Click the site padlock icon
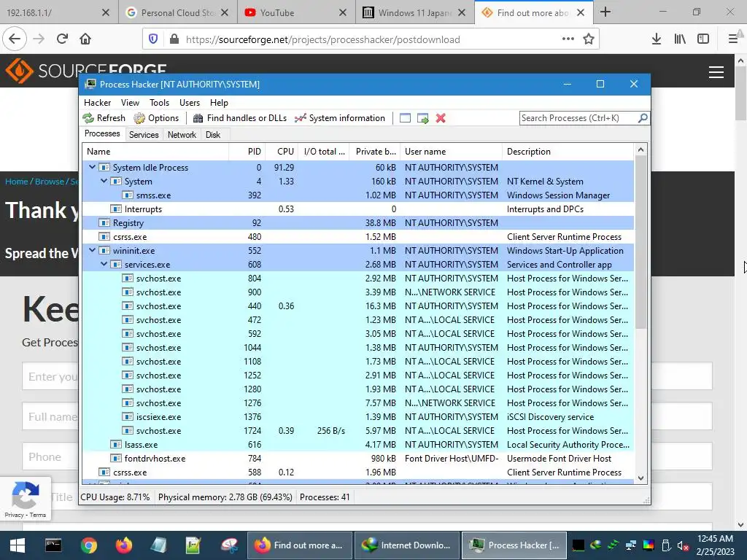The width and height of the screenshot is (747, 560). [174, 39]
